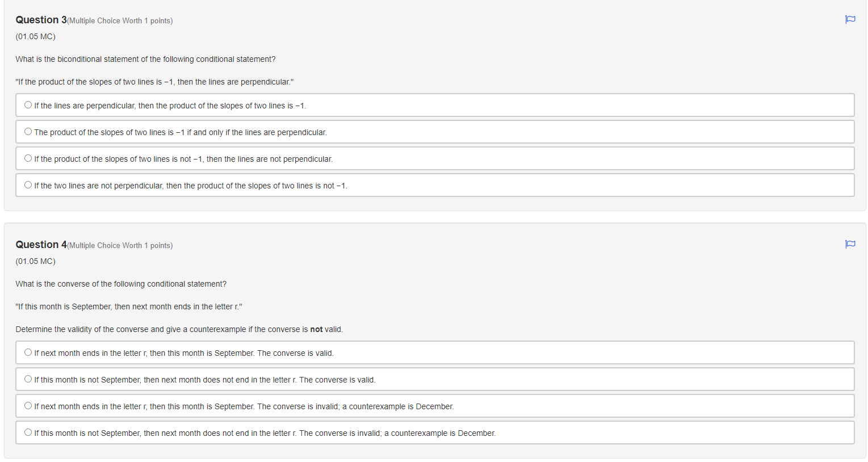Click the (01.05 MC) label under Question 4
868x462 pixels.
(x=35, y=261)
